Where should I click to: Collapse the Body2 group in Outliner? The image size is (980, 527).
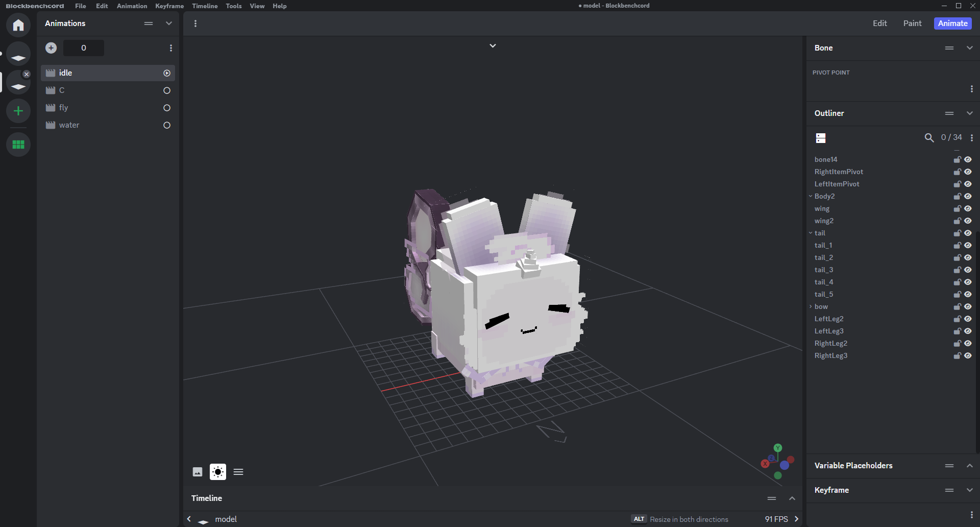[811, 197]
